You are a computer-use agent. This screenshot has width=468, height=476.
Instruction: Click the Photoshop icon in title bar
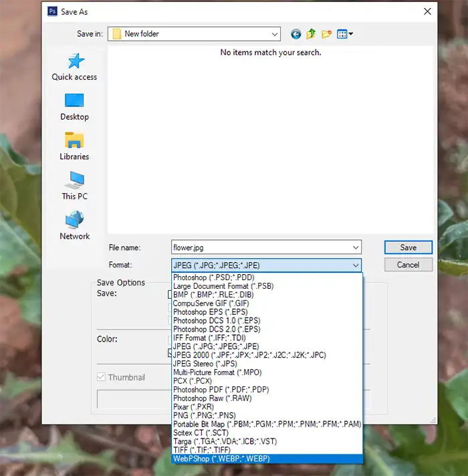(52, 11)
